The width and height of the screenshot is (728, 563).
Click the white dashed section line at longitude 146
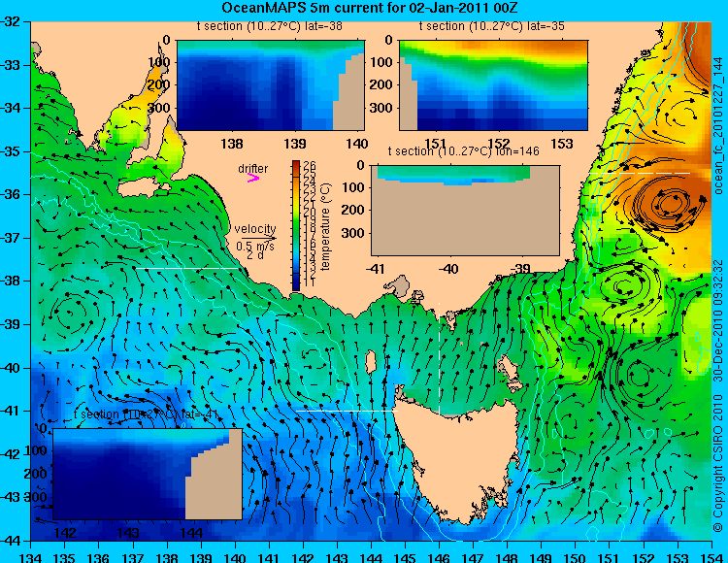tap(439, 359)
